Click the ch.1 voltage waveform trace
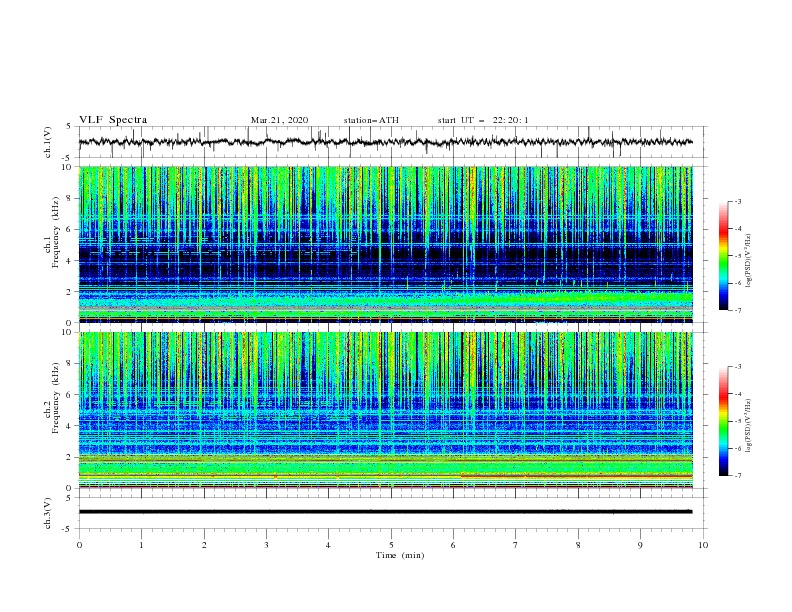The image size is (792, 612). pos(385,142)
